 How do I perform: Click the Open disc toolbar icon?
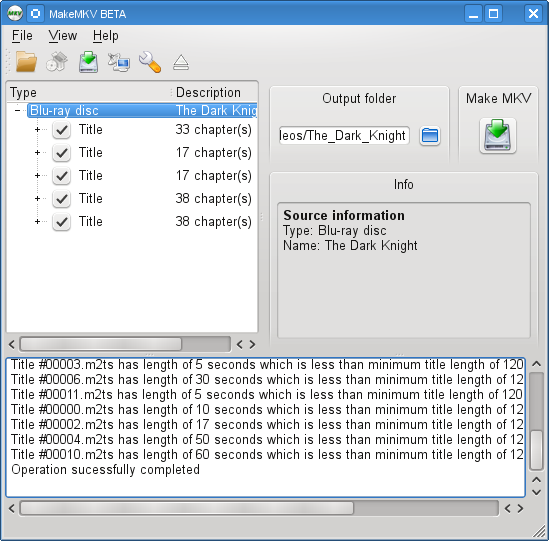(57, 62)
